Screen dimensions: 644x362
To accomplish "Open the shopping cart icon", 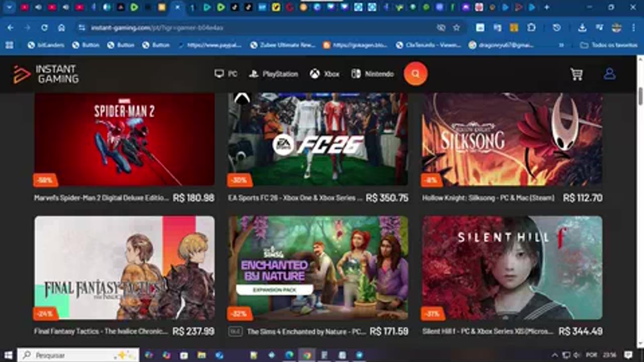I will [577, 74].
